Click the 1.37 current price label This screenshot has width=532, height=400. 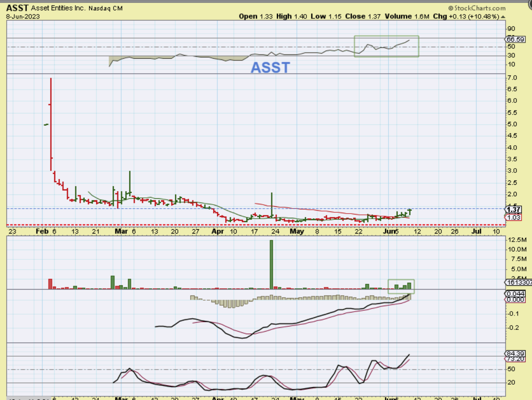[x=513, y=209]
